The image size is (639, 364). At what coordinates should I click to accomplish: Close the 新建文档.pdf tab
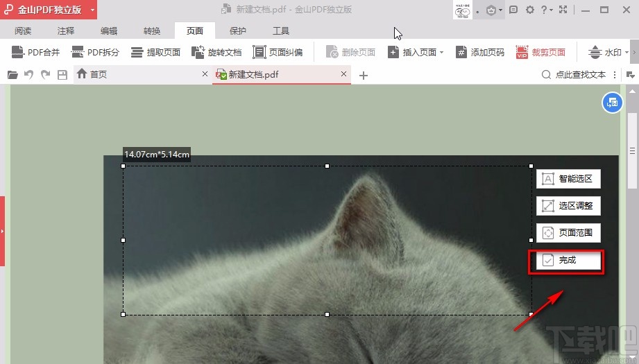click(343, 73)
